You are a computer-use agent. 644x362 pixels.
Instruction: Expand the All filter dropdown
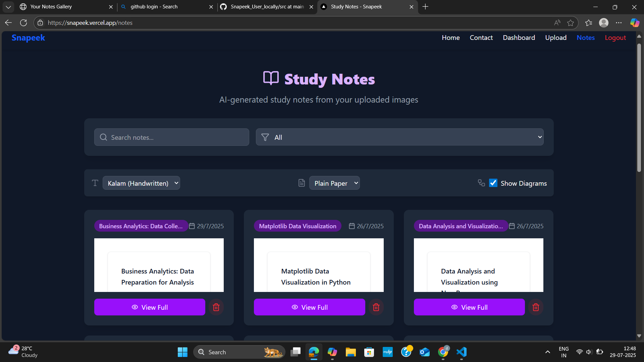pos(399,137)
